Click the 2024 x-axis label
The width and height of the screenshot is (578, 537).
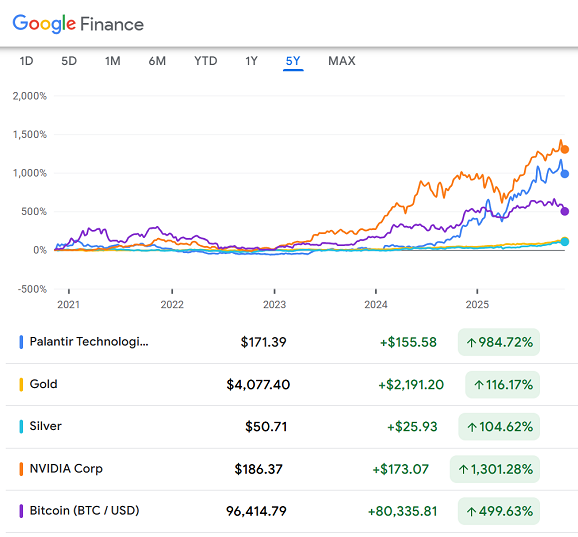(376, 304)
